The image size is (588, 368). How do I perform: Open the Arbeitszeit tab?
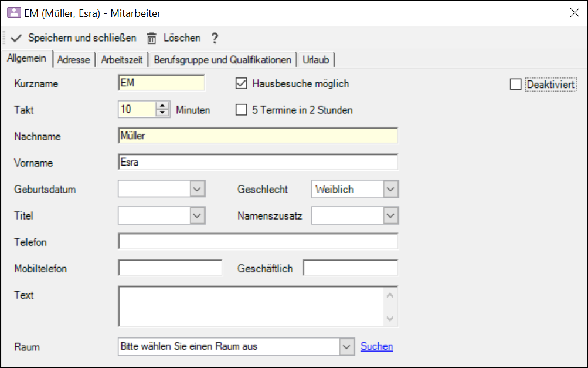122,60
